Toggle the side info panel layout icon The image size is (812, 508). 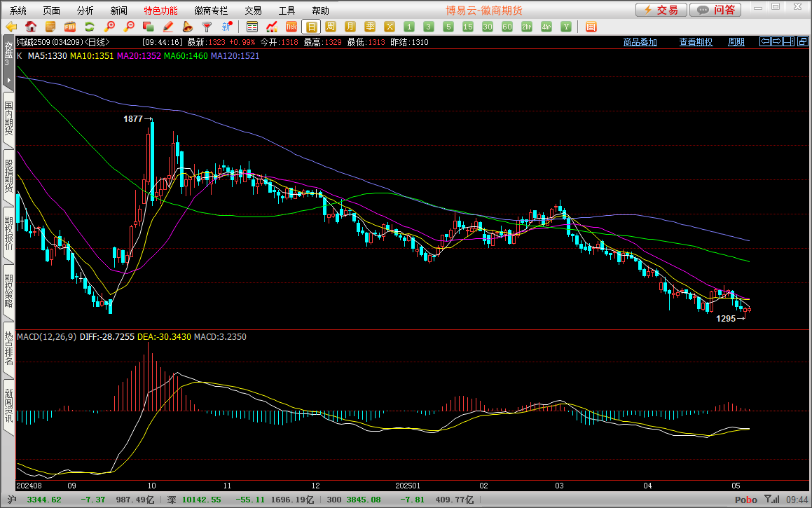tap(789, 41)
